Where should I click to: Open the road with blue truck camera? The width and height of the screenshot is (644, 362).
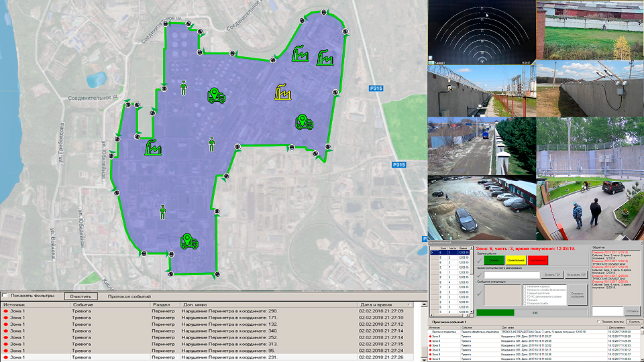tap(482, 147)
